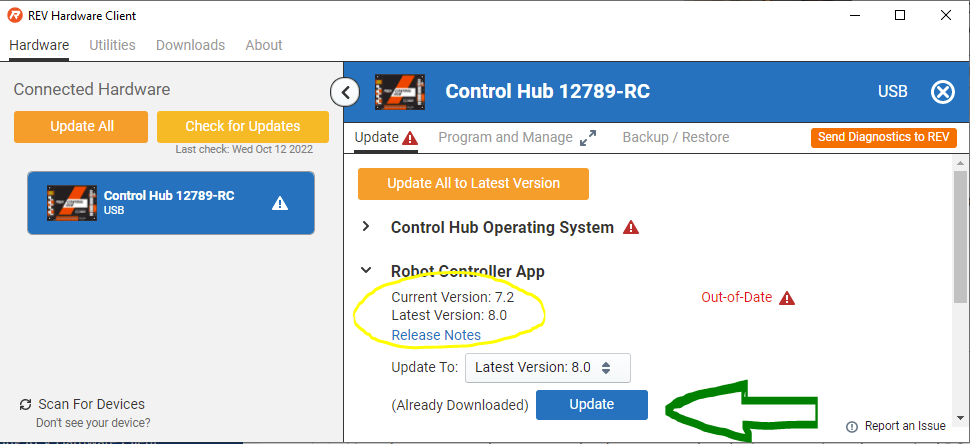Close the Control Hub panel with X
Viewport: 970px width, 444px height.
pos(942,92)
